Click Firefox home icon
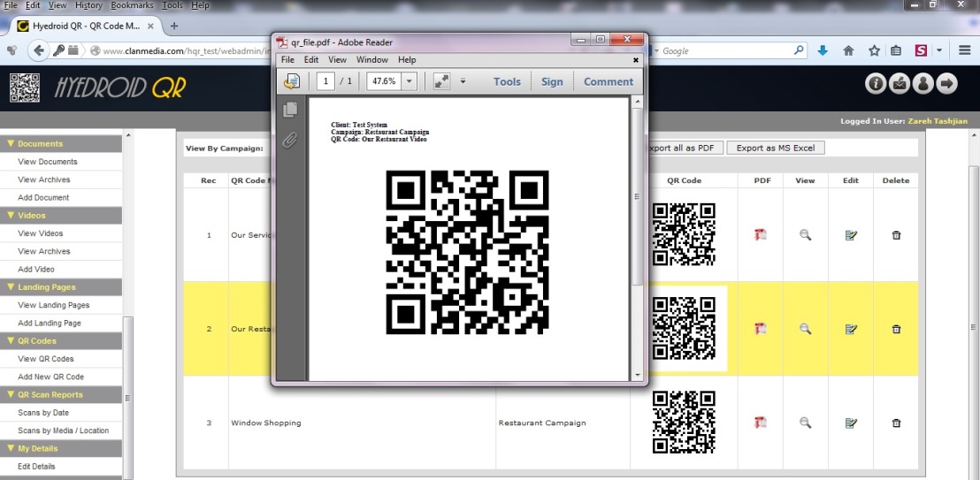980x480 pixels. [848, 50]
